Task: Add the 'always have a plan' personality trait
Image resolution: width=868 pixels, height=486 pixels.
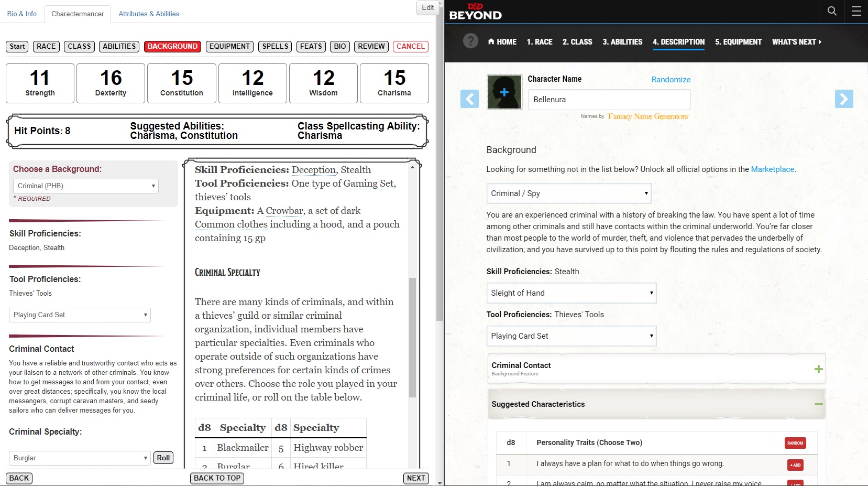Action: [795, 465]
